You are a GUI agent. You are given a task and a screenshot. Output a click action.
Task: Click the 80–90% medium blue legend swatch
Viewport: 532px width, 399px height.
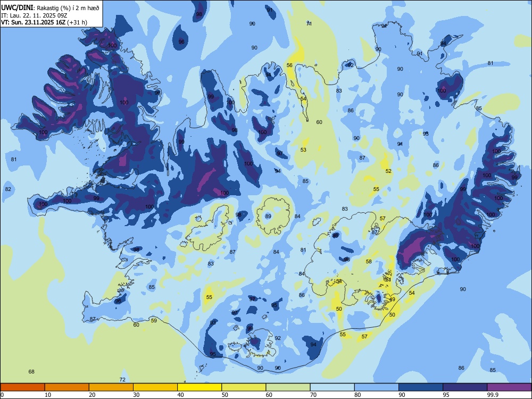[377, 387]
